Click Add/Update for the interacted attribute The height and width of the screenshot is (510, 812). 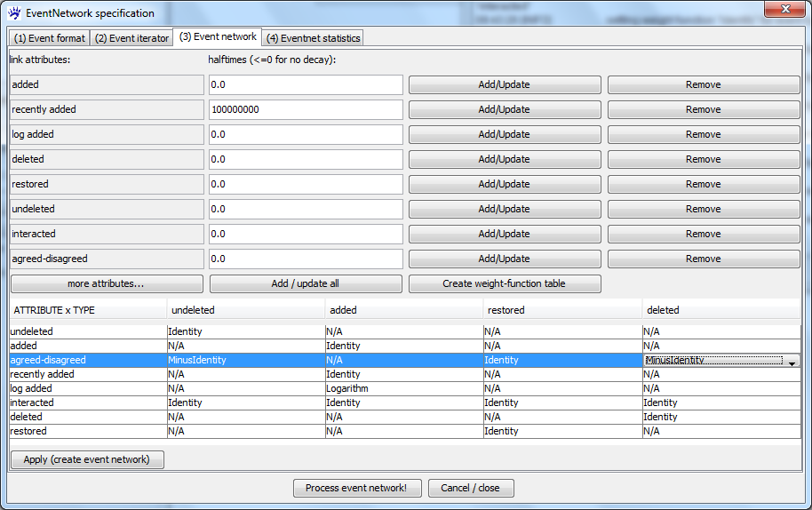pos(505,234)
